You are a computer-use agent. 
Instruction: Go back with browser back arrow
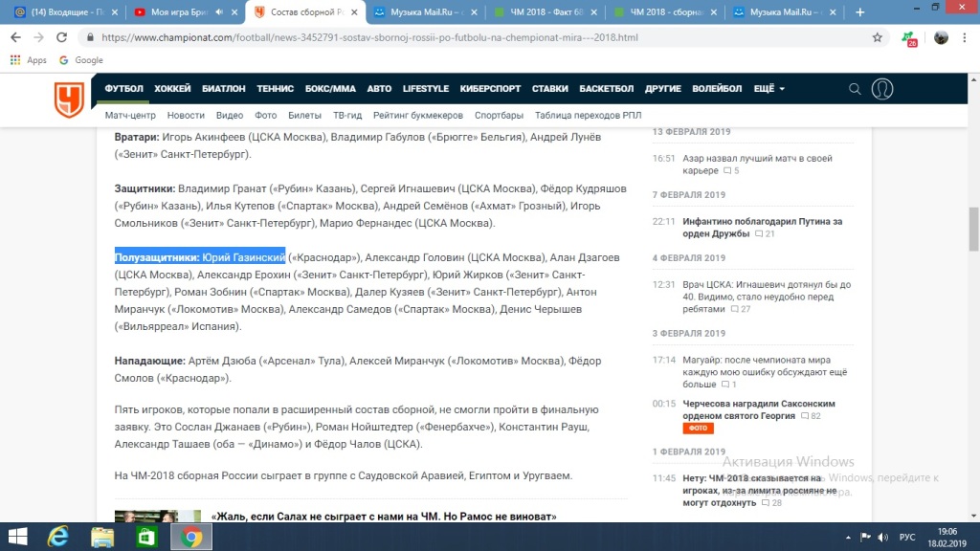pyautogui.click(x=15, y=37)
